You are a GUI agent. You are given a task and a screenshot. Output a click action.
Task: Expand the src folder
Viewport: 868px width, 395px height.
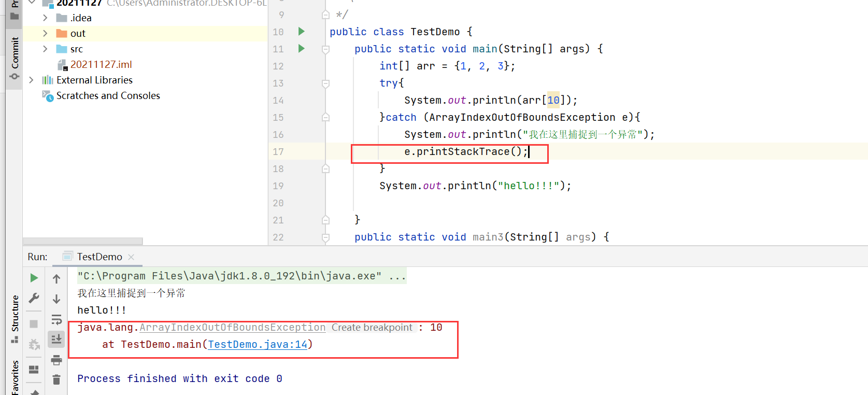[x=45, y=49]
